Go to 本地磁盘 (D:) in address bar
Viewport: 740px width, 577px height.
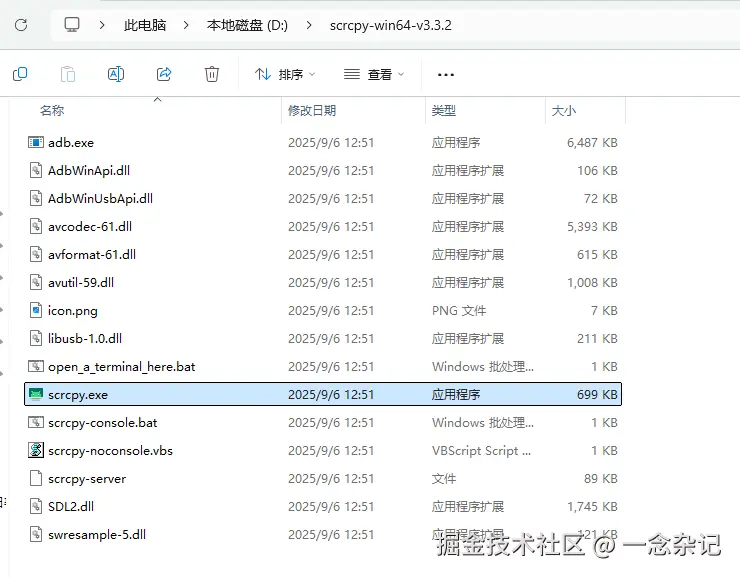point(247,25)
